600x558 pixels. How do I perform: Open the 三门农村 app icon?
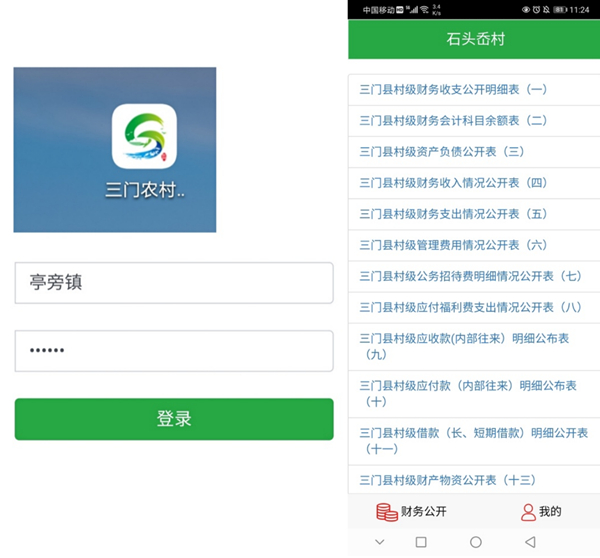pos(144,136)
